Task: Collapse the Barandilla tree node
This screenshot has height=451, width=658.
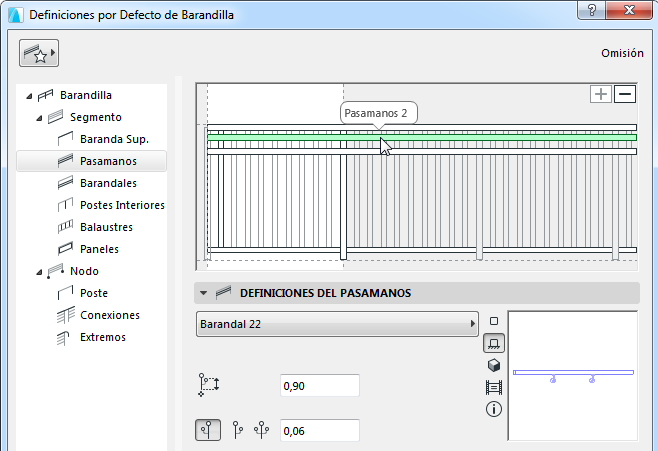Action: coord(29,96)
